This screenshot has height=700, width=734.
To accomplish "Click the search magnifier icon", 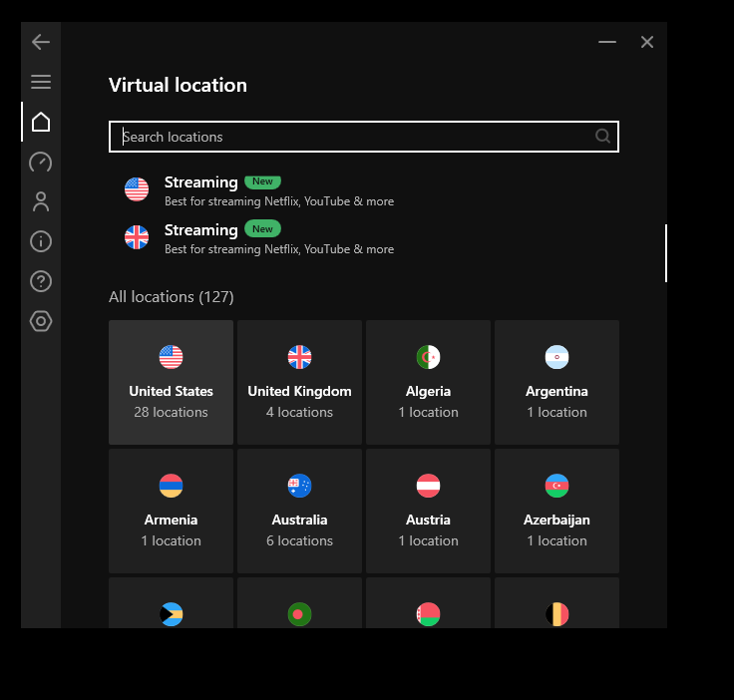I will (602, 137).
